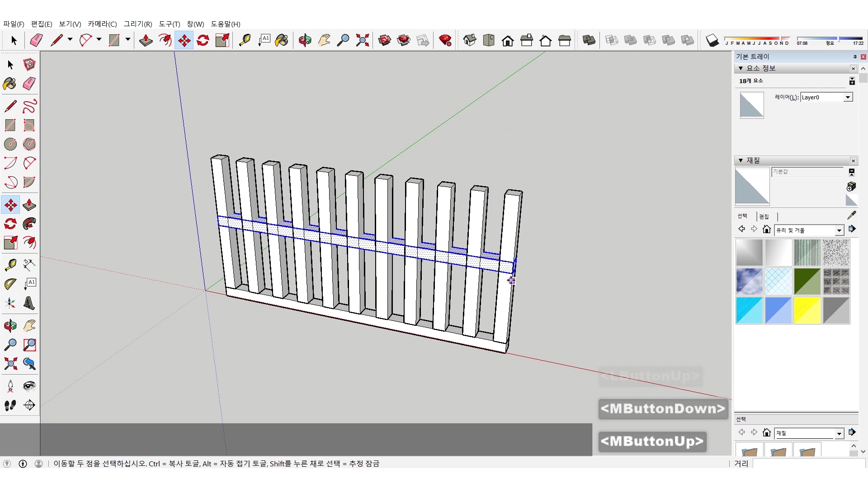The height and width of the screenshot is (488, 868).
Task: Select the Paint Bucket tool in left toolbar
Action: click(9, 84)
